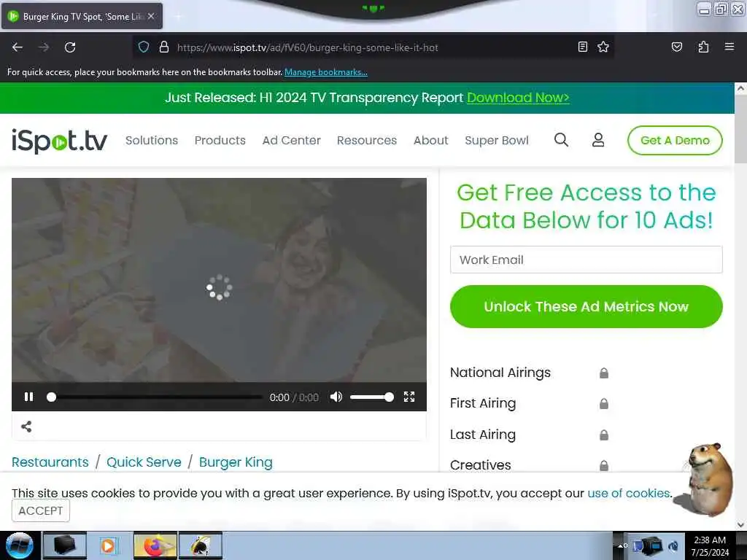Open the Pocket save icon

676,47
